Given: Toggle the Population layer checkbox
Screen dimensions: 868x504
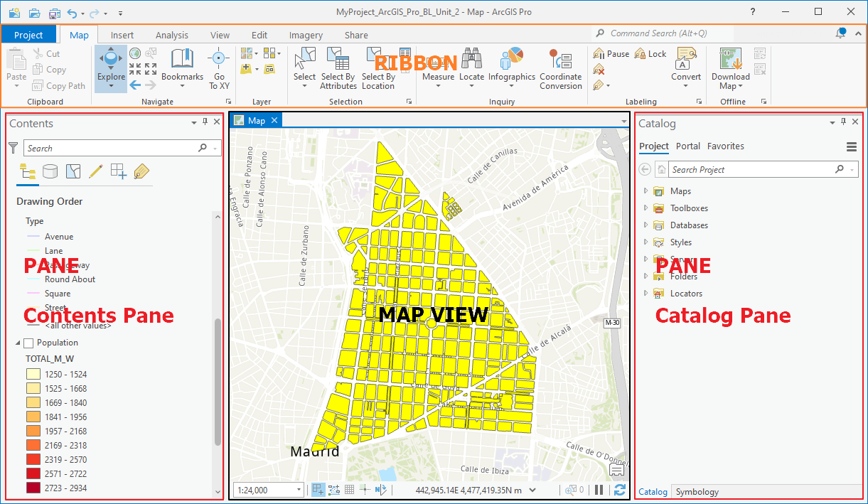Looking at the screenshot, I should point(28,343).
